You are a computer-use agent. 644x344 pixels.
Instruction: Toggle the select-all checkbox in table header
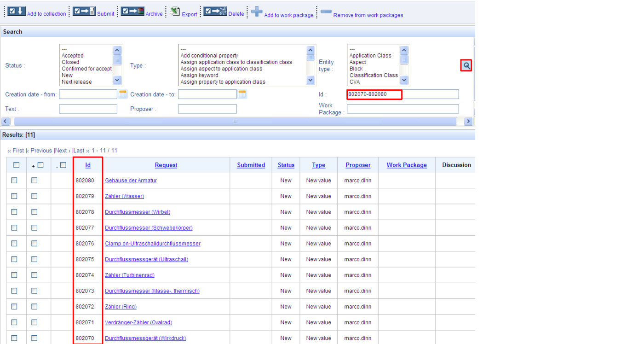(17, 165)
